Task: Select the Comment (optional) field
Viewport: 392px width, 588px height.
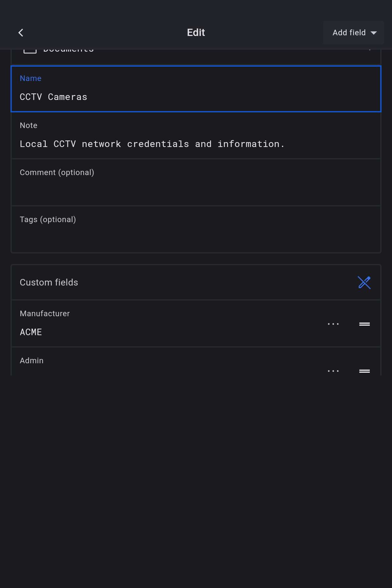Action: click(x=196, y=183)
